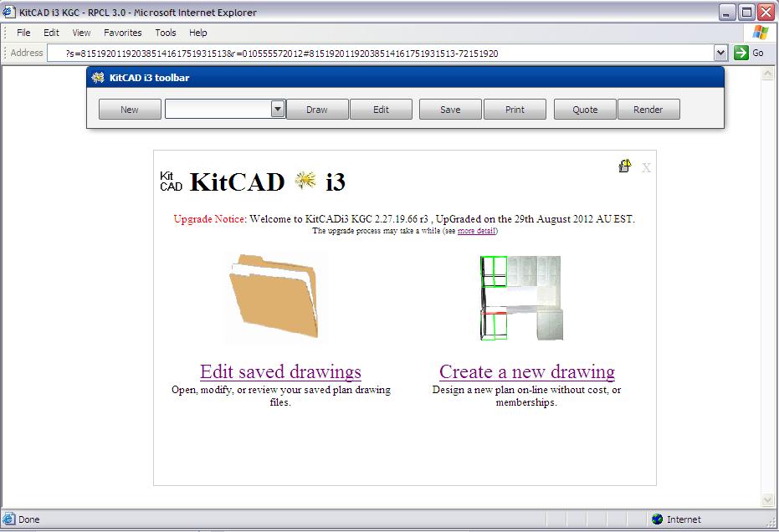Click the KitCAD spark logo icon

coord(305,181)
